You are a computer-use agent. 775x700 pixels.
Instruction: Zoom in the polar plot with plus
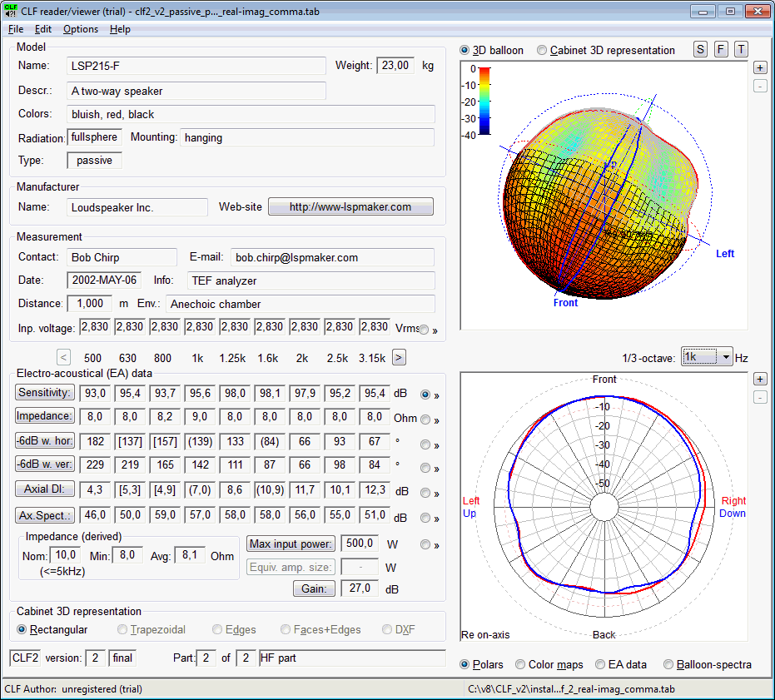coord(760,380)
